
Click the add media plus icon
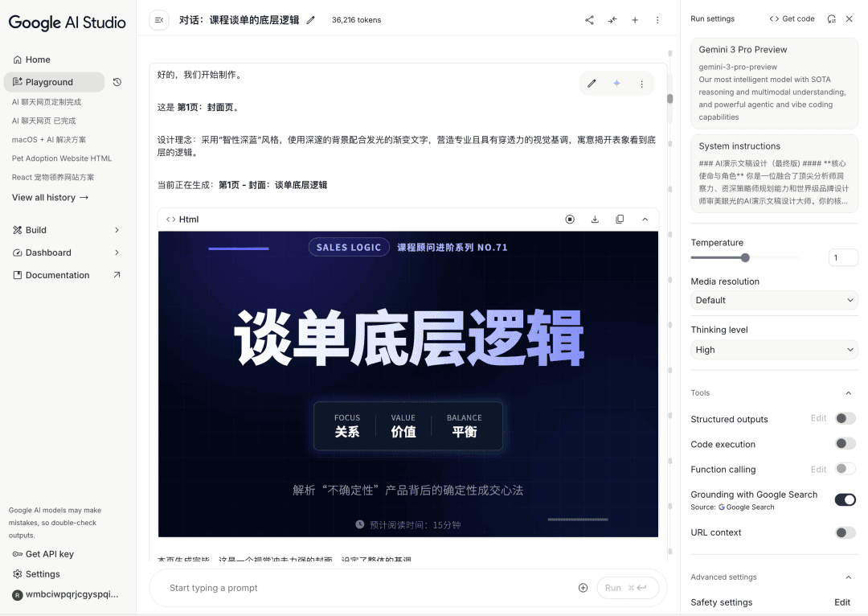[583, 588]
